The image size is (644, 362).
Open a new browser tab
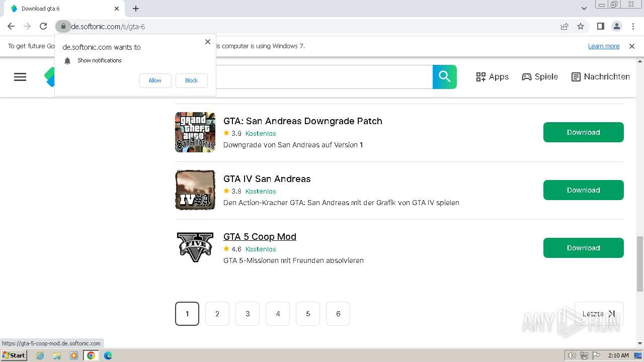coord(136,9)
